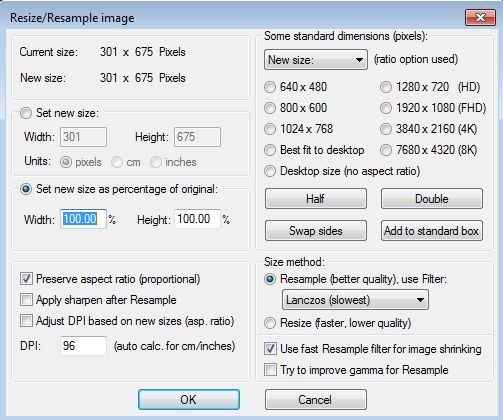Choose the 640 x 480 preset
This screenshot has width=503, height=420.
(x=270, y=87)
